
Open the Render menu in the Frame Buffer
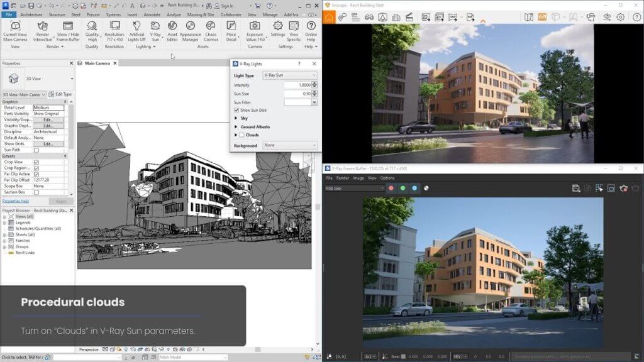(x=343, y=178)
